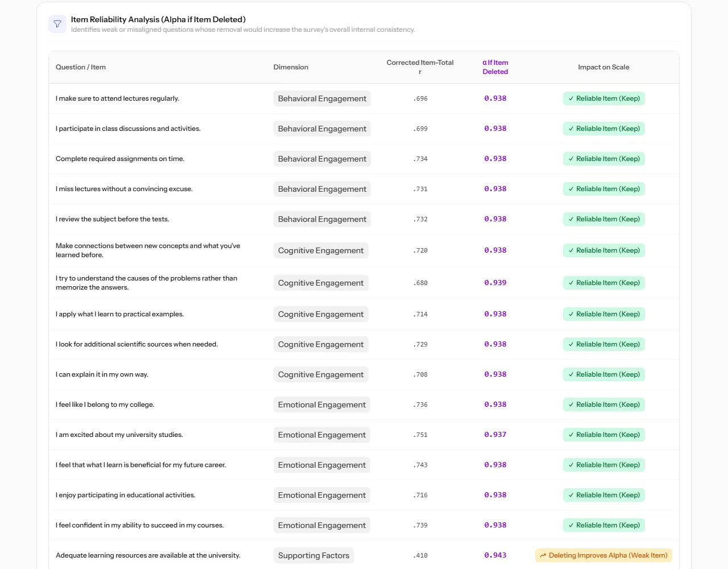Image resolution: width=728 pixels, height=569 pixels.
Task: Click the .680 item-total correlation
Action: coord(420,283)
